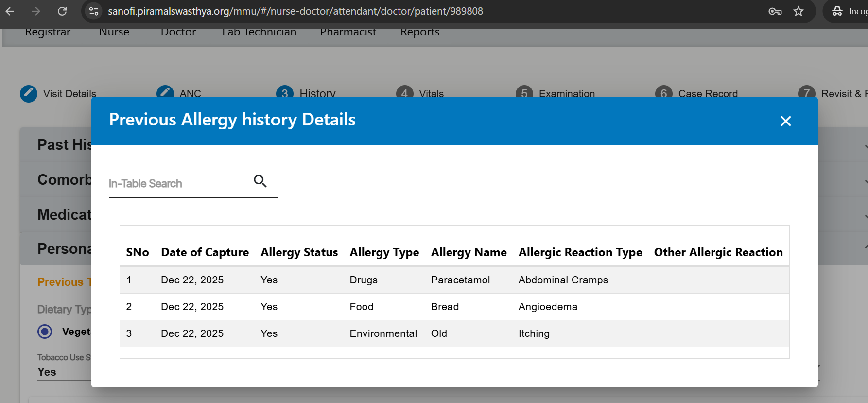Click the Allergy Type column header

pyautogui.click(x=384, y=252)
